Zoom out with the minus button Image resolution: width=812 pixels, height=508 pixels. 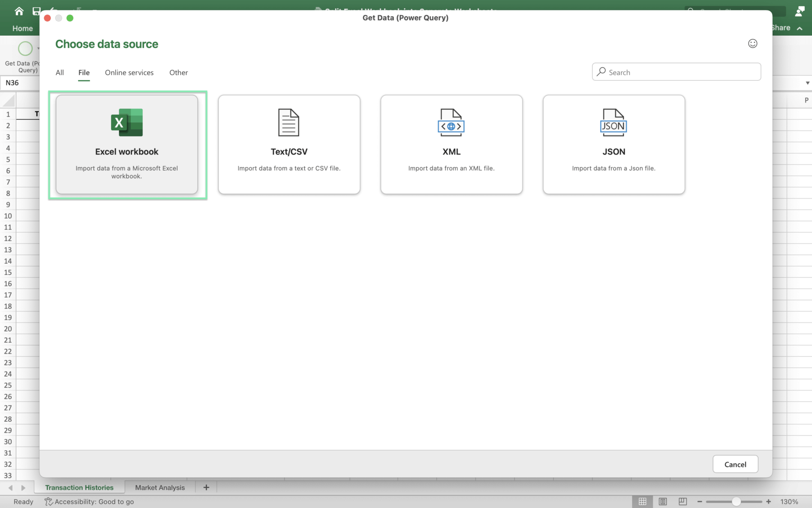pos(700,502)
